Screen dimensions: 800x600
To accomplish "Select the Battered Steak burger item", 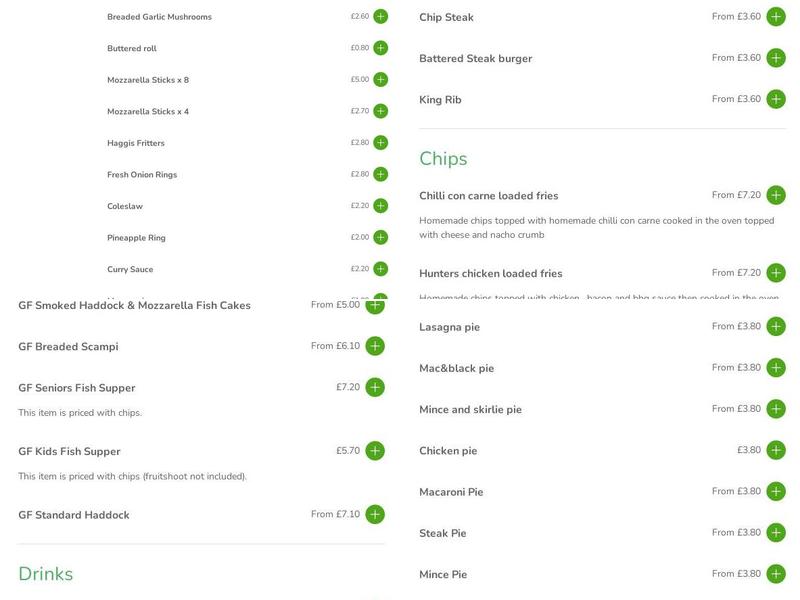I will [475, 59].
